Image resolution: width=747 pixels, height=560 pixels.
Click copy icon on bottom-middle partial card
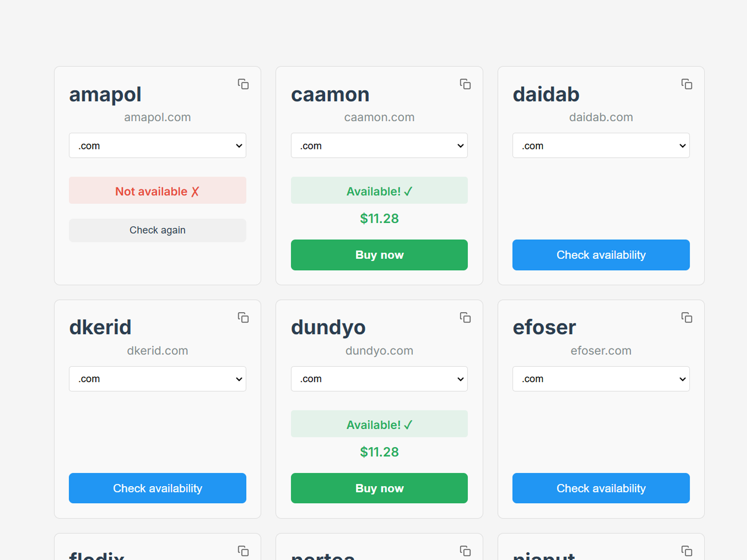pos(465,551)
